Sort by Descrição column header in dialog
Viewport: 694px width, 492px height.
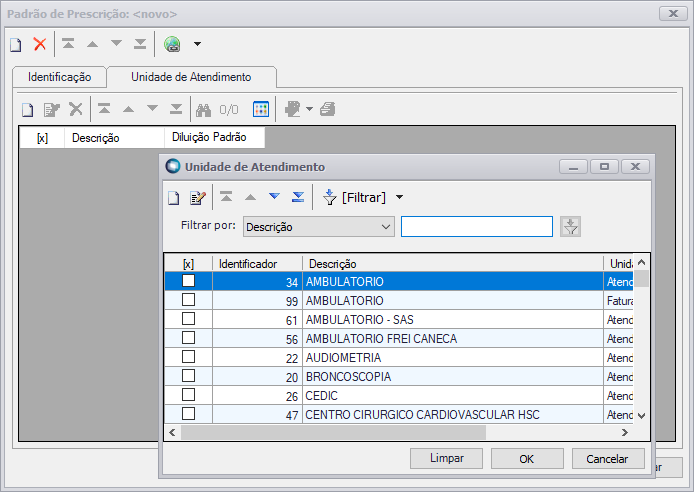453,264
